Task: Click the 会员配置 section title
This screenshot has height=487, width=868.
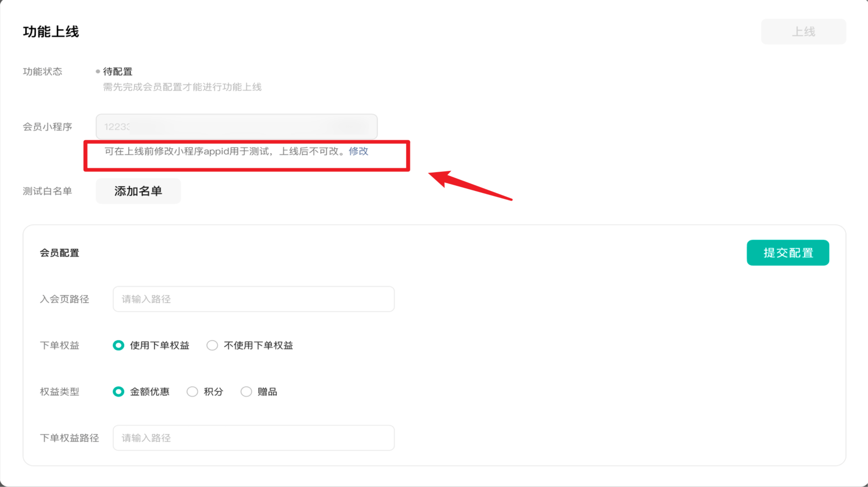Action: 59,253
